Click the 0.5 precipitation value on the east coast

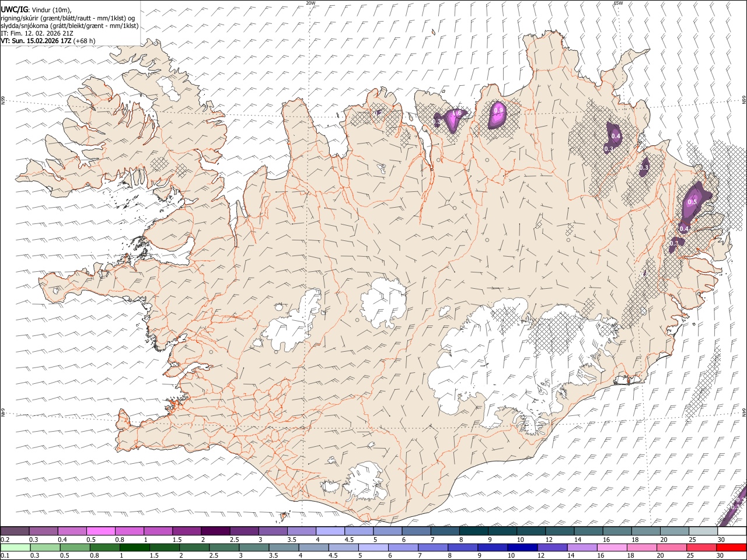click(x=693, y=202)
